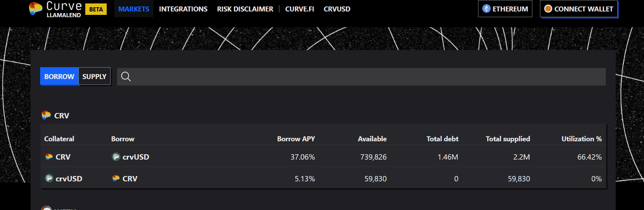Sort the table by Borrow APY
The height and width of the screenshot is (210, 644).
coord(296,139)
